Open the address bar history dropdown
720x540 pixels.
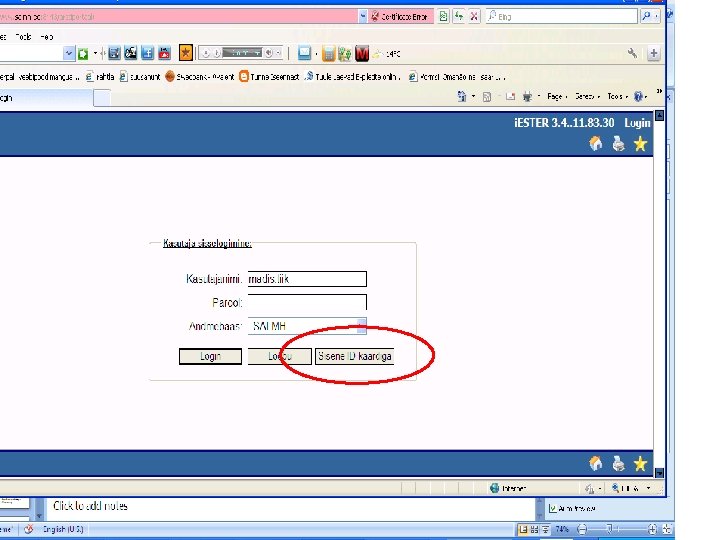pyautogui.click(x=363, y=17)
